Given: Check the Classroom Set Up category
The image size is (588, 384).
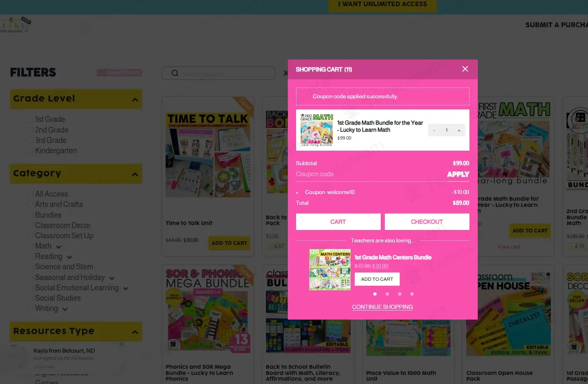Looking at the screenshot, I should (30, 236).
